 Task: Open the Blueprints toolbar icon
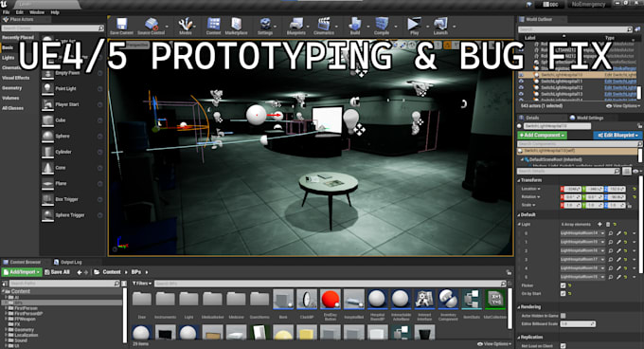coord(295,26)
